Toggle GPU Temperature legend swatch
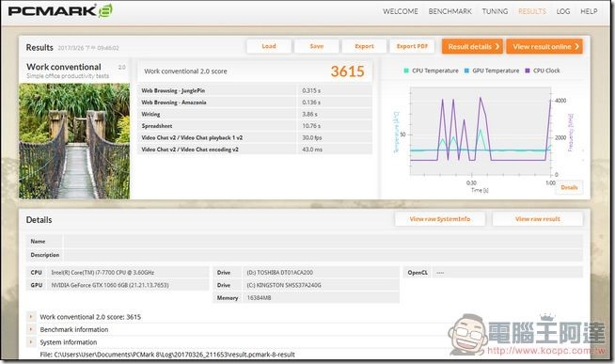Viewport: 615px width, 364px height. click(x=466, y=71)
